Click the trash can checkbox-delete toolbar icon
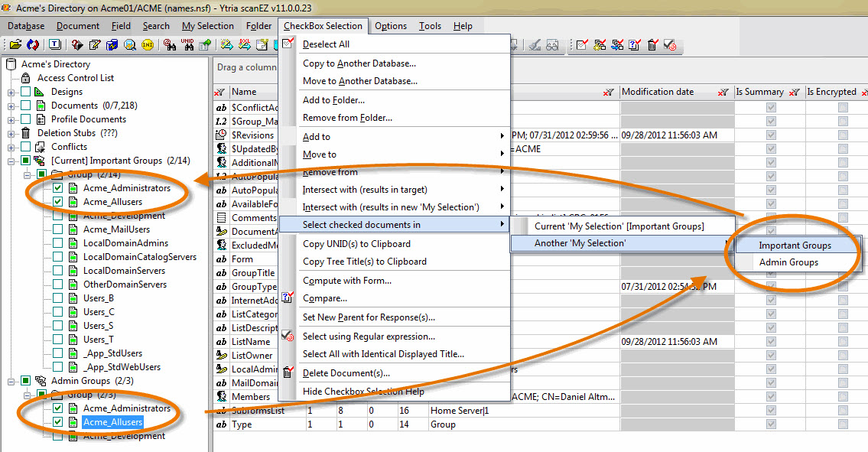This screenshot has width=868, height=452. click(652, 45)
